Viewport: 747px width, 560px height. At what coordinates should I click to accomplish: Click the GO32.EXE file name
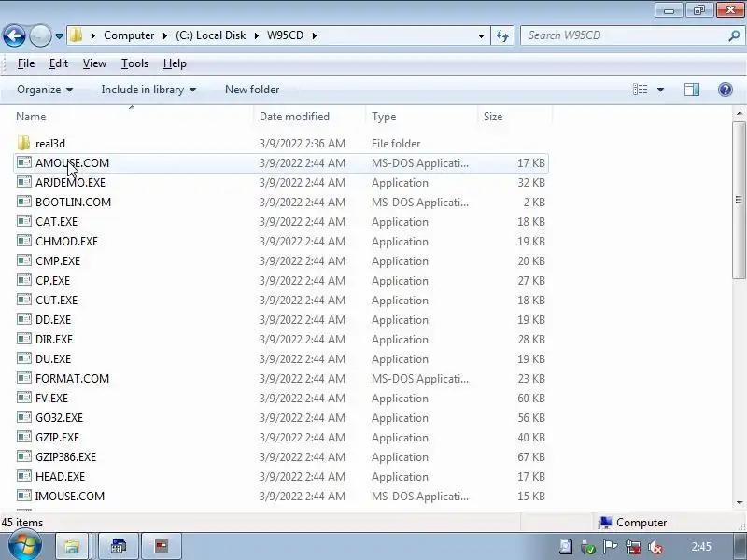[x=59, y=417]
